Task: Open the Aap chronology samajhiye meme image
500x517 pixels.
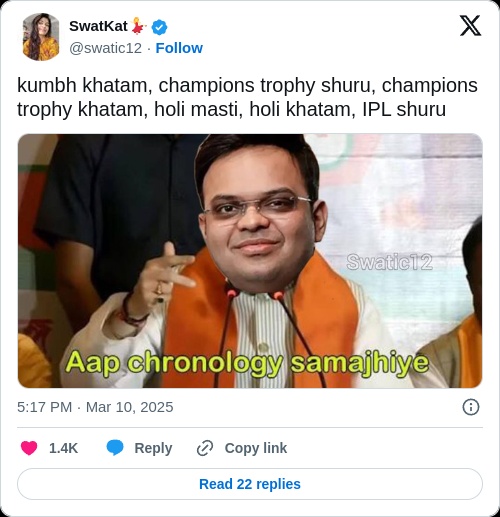Action: 250,261
